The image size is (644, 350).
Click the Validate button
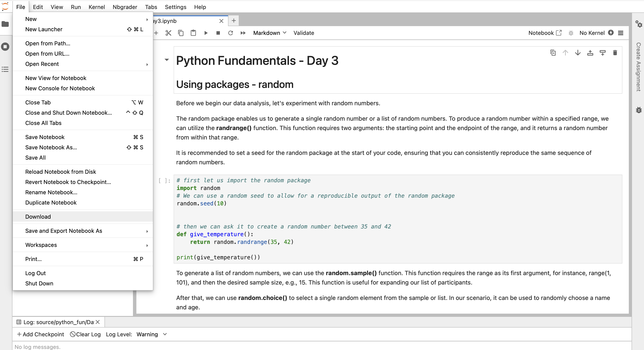click(x=304, y=33)
